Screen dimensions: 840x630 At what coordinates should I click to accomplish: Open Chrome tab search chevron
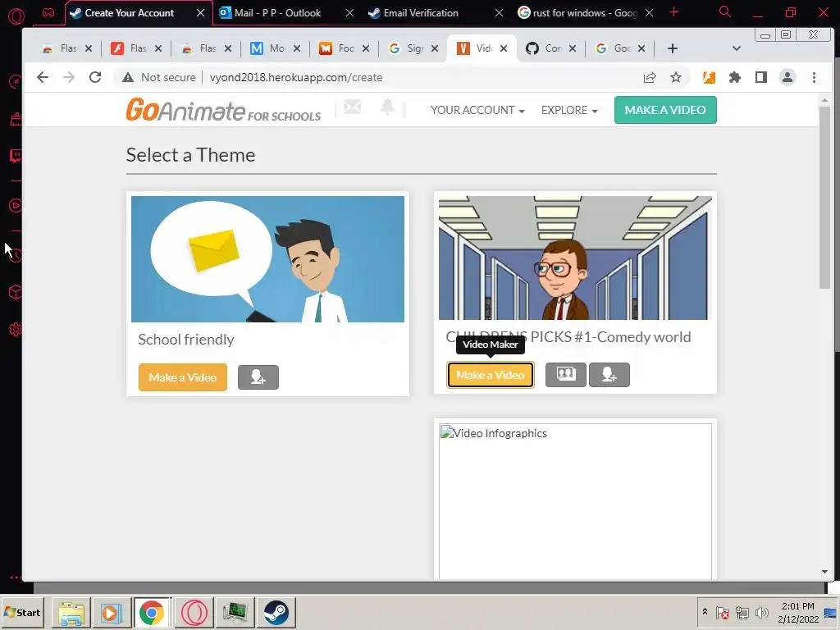pyautogui.click(x=737, y=48)
